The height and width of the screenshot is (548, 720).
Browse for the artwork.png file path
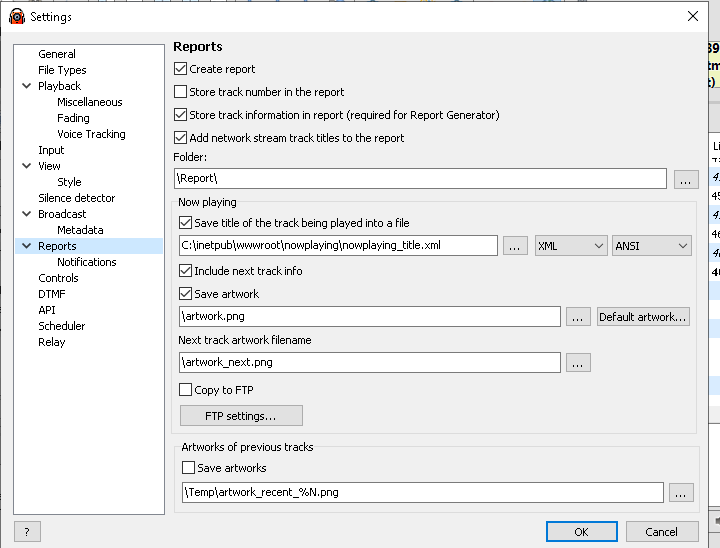pyautogui.click(x=578, y=317)
